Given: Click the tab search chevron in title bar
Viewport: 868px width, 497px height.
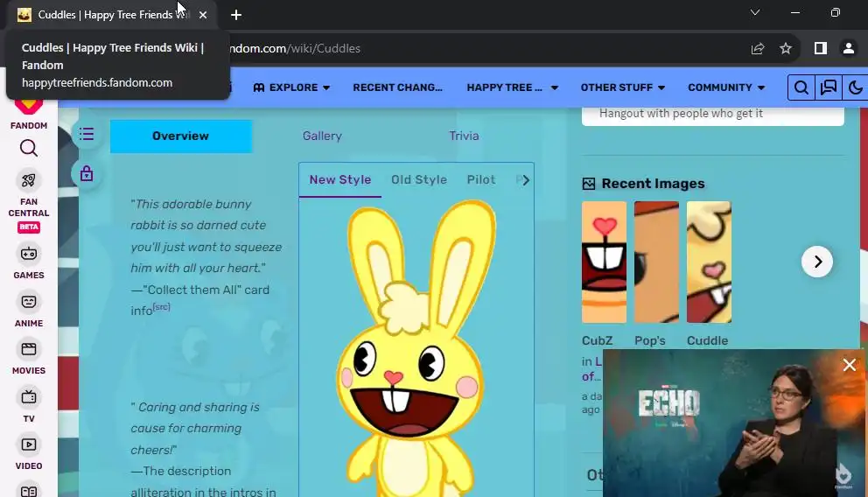Looking at the screenshot, I should pyautogui.click(x=755, y=12).
